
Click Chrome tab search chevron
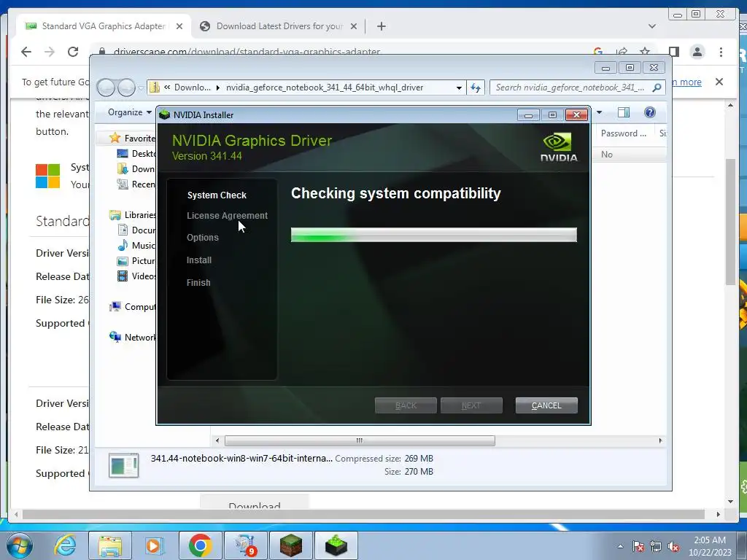(652, 26)
